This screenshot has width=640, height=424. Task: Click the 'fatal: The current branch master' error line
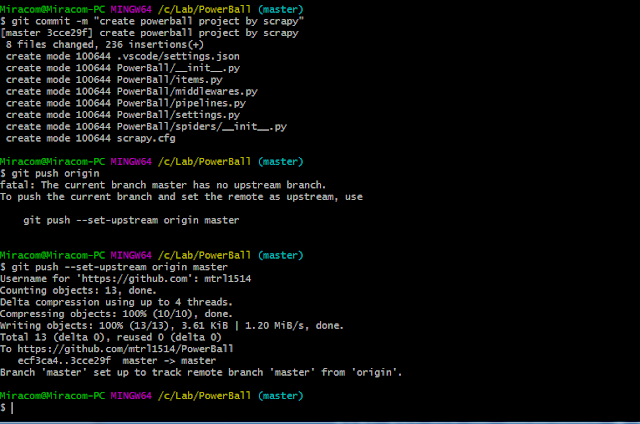click(x=163, y=185)
